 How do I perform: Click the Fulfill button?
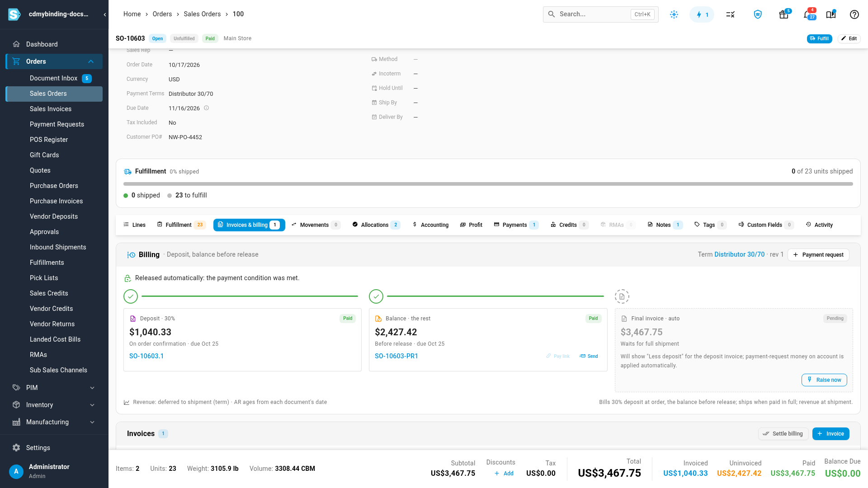819,38
